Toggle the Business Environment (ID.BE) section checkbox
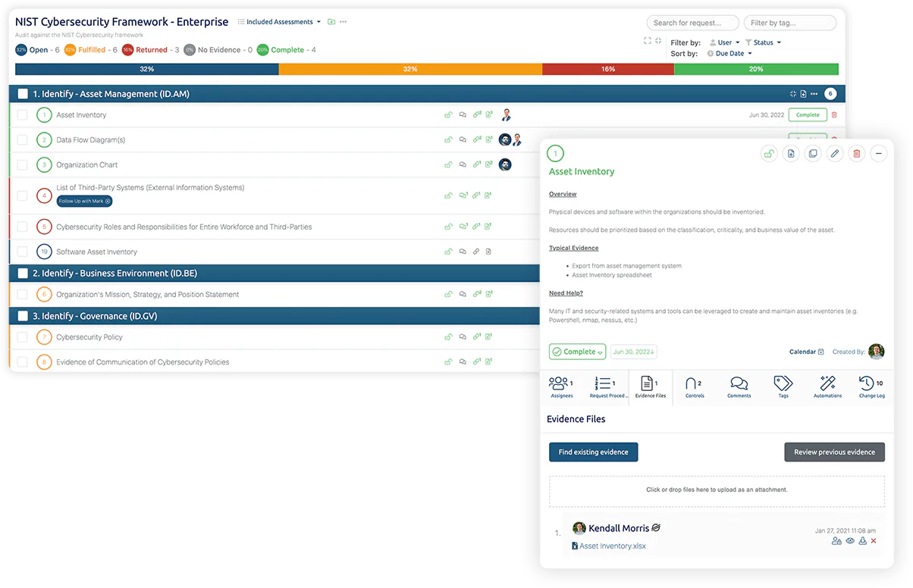This screenshot has width=913, height=588. [x=23, y=274]
